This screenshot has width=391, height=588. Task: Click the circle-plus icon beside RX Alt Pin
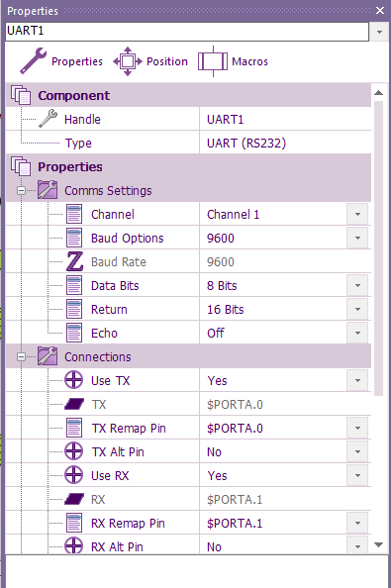(x=74, y=545)
